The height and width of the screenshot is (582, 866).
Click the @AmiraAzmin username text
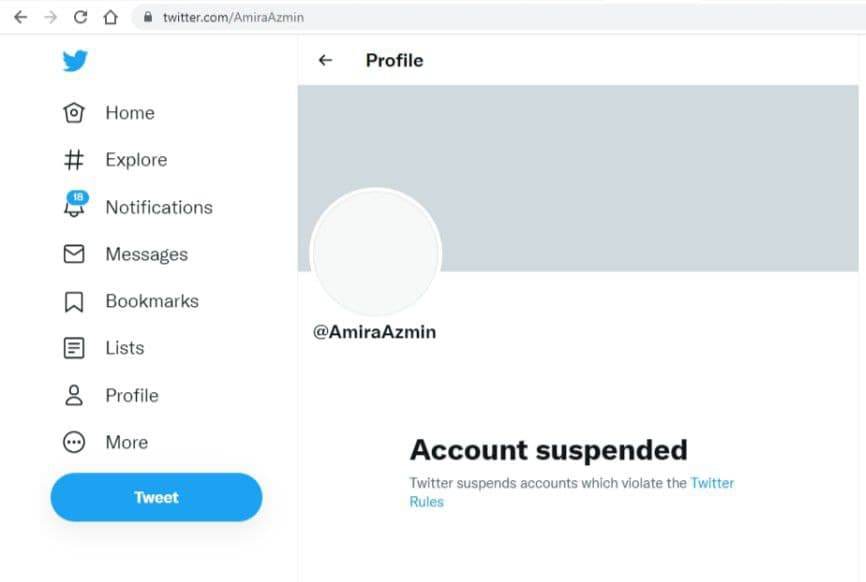click(x=375, y=332)
